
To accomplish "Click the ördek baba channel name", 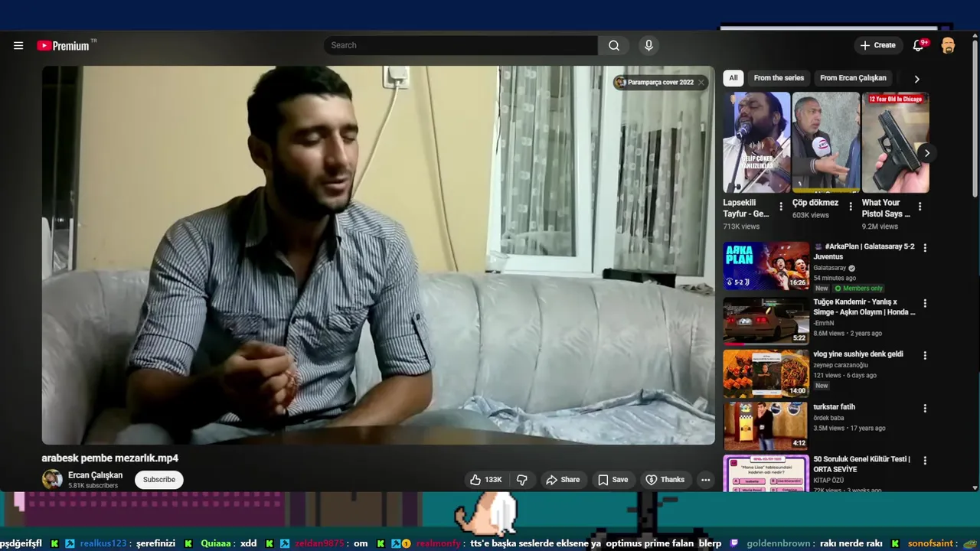I will [829, 418].
